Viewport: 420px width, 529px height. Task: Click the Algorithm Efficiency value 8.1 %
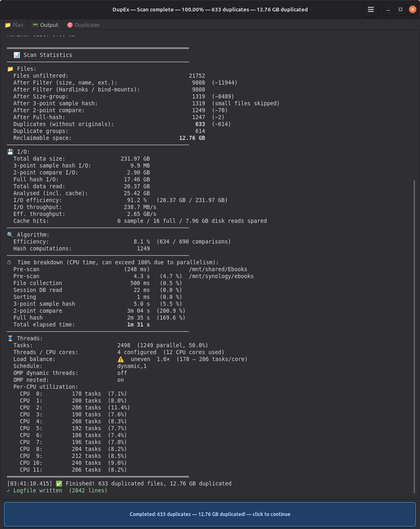click(142, 242)
